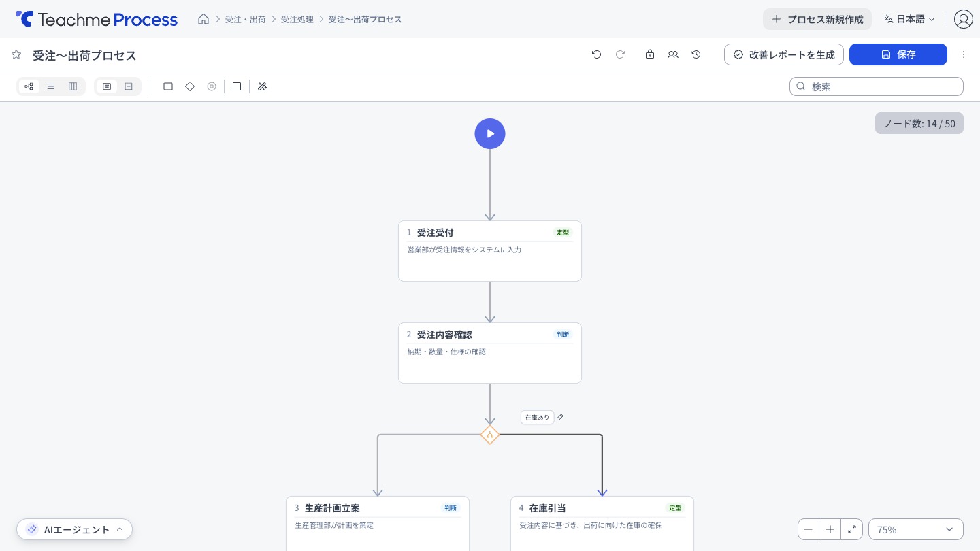Switch to flowchart view mode
Image resolution: width=980 pixels, height=551 pixels.
pos(29,86)
